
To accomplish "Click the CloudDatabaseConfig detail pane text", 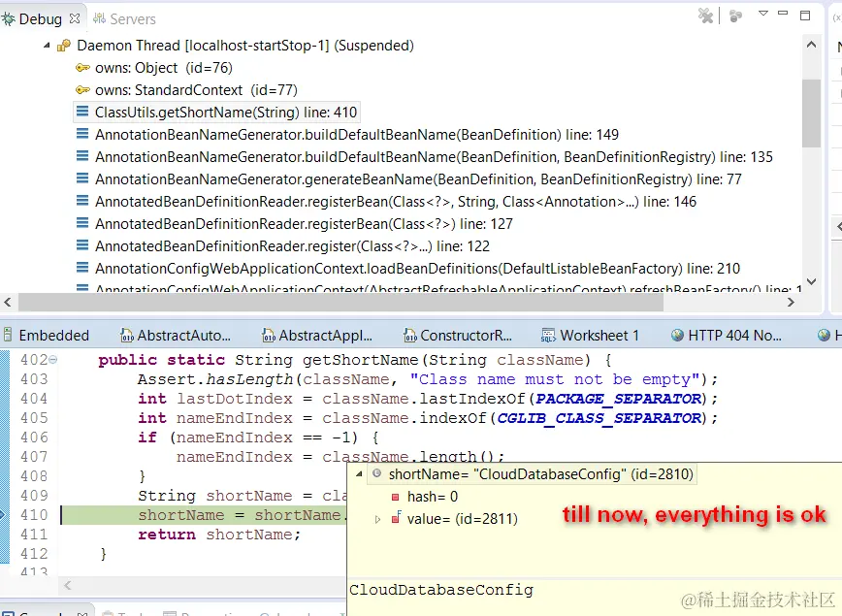I will click(441, 590).
